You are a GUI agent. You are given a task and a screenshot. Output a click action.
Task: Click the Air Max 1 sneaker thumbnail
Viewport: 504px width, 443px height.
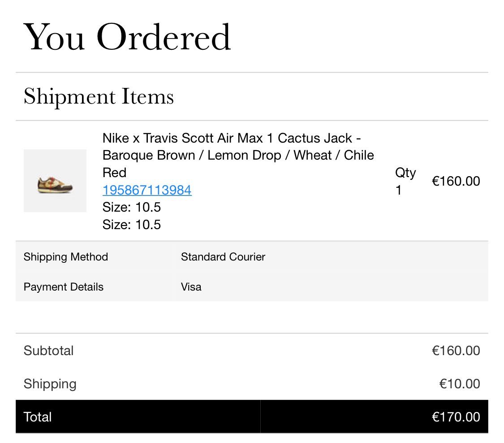[55, 181]
